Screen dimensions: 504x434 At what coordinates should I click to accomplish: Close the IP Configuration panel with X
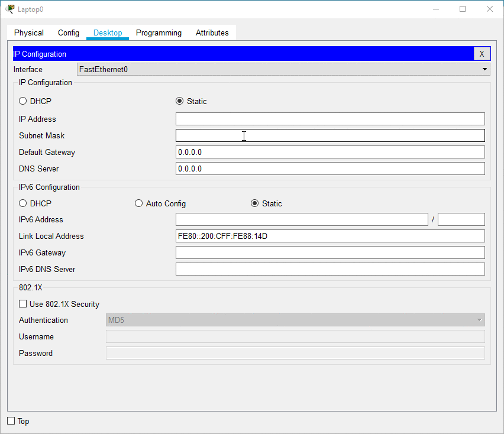(482, 54)
